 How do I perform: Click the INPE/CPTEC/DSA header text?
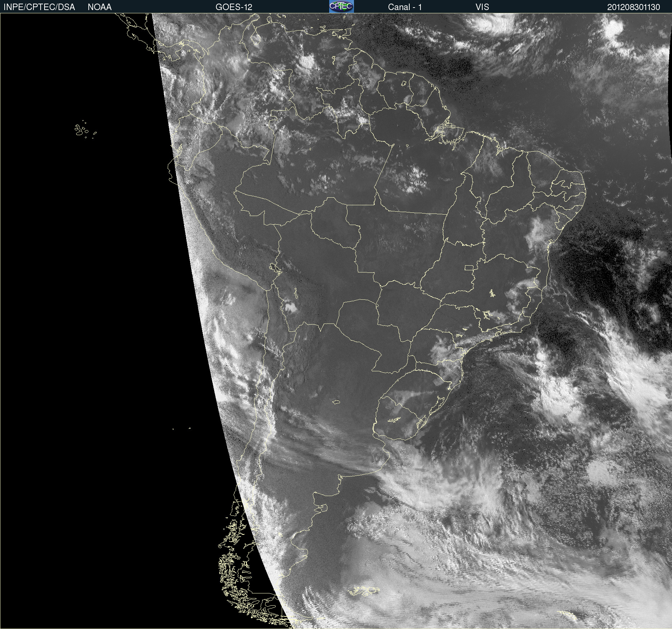39,7
